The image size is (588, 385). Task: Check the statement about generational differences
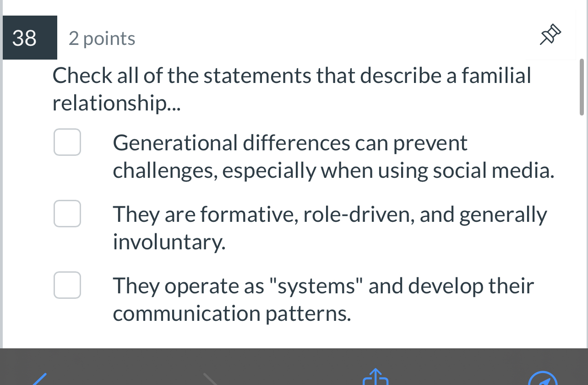click(67, 143)
